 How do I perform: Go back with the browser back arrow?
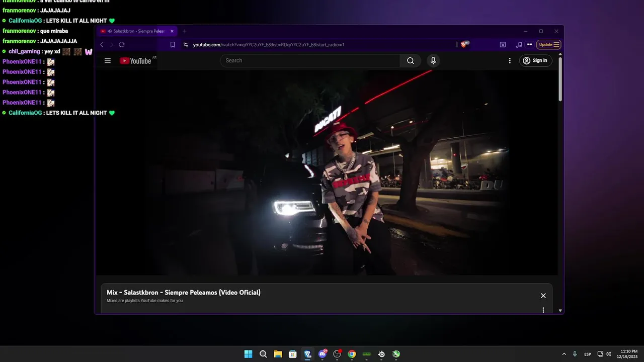point(102,45)
